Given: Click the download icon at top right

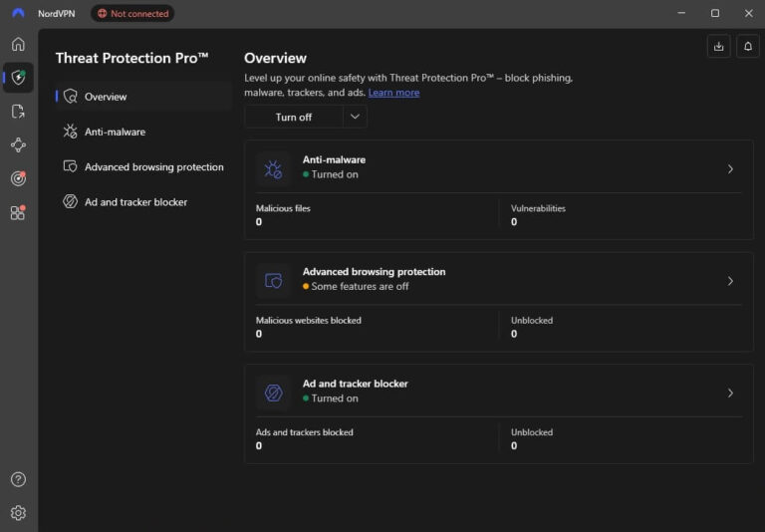Looking at the screenshot, I should (718, 47).
